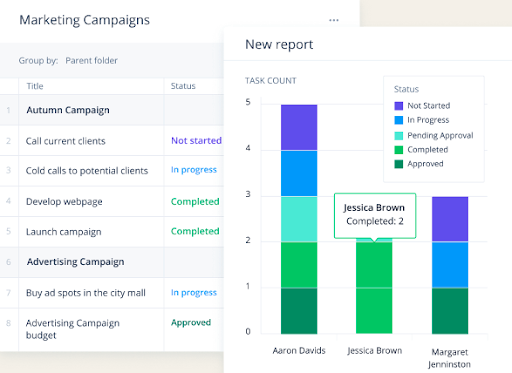Click the Title column header
This screenshot has height=373, width=512.
pyautogui.click(x=35, y=86)
